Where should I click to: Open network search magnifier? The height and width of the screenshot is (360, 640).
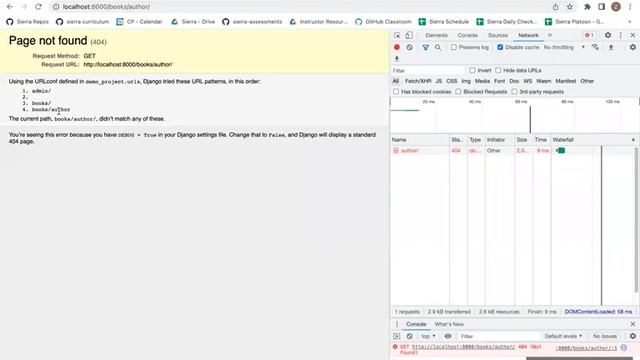click(438, 47)
